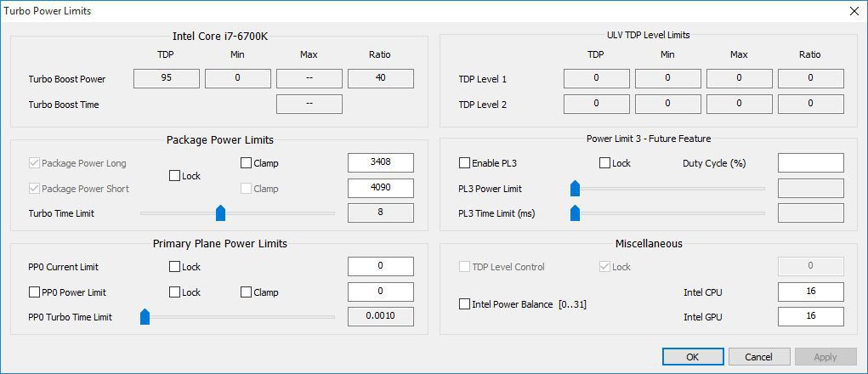Viewport: 868px width, 374px height.
Task: Click the Duty Cycle (%) input field
Action: [811, 163]
